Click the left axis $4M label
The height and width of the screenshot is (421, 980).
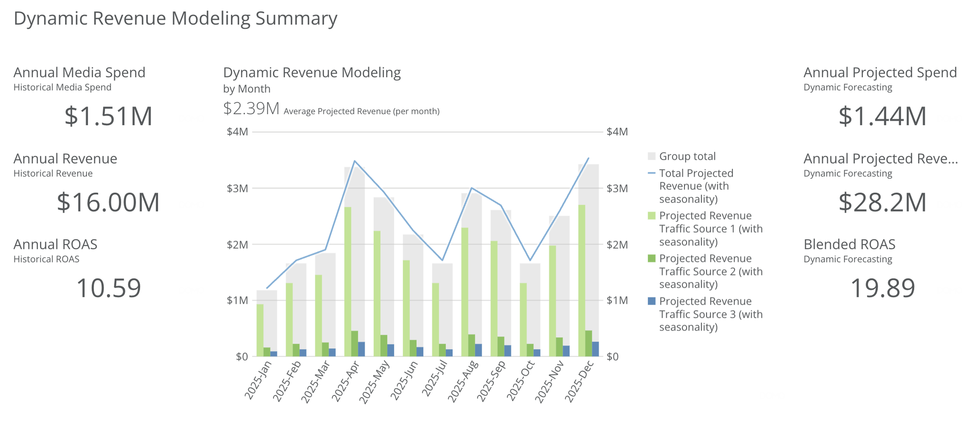[238, 132]
